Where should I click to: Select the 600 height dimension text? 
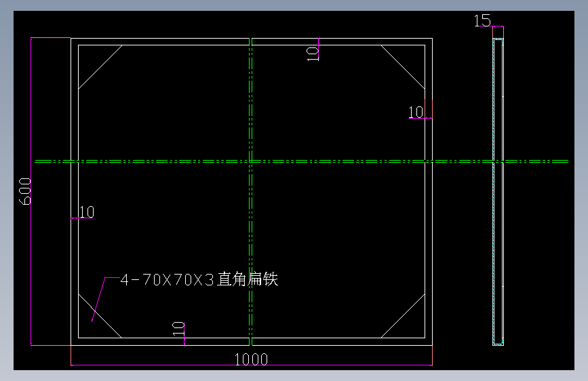24,191
